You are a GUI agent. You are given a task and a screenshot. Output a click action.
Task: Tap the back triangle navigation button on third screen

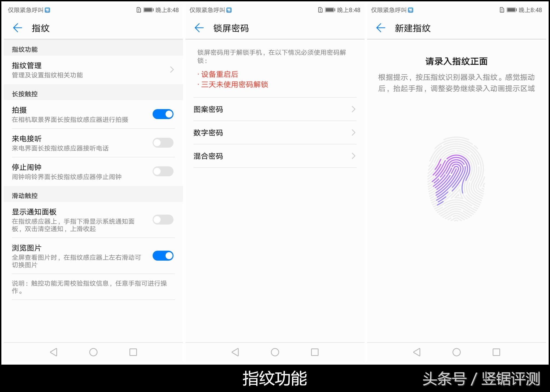pyautogui.click(x=416, y=352)
